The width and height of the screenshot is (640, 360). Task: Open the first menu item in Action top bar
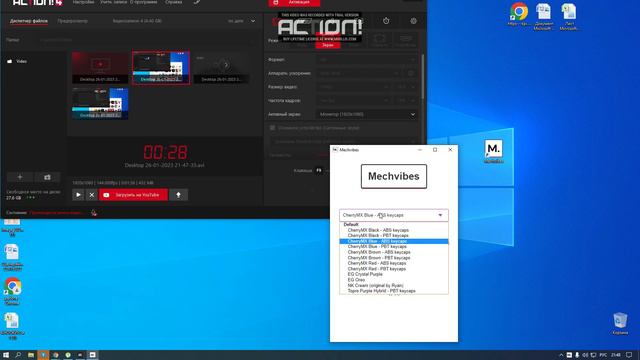point(83,2)
